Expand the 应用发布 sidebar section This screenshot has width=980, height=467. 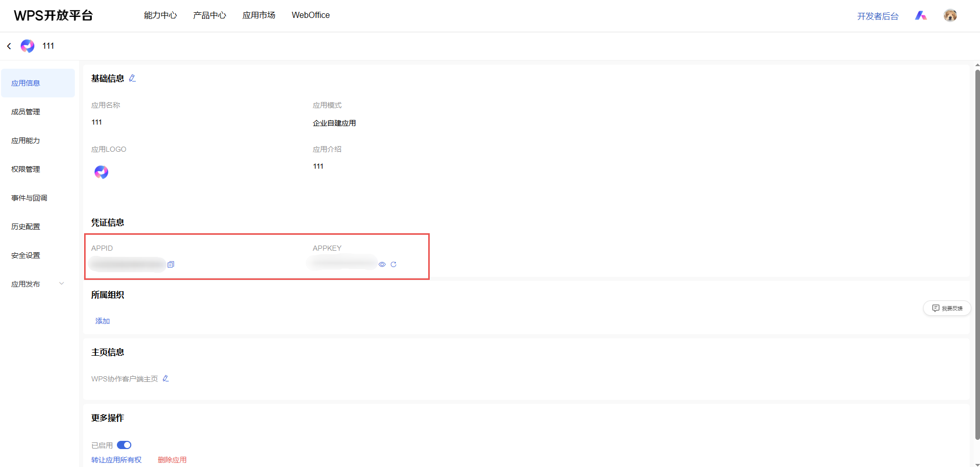[x=62, y=284]
